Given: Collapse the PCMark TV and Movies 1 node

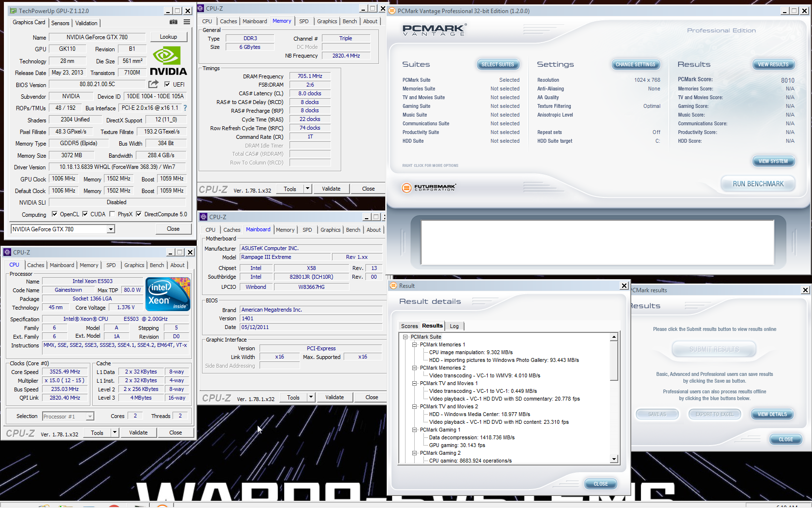Looking at the screenshot, I should click(x=414, y=383).
